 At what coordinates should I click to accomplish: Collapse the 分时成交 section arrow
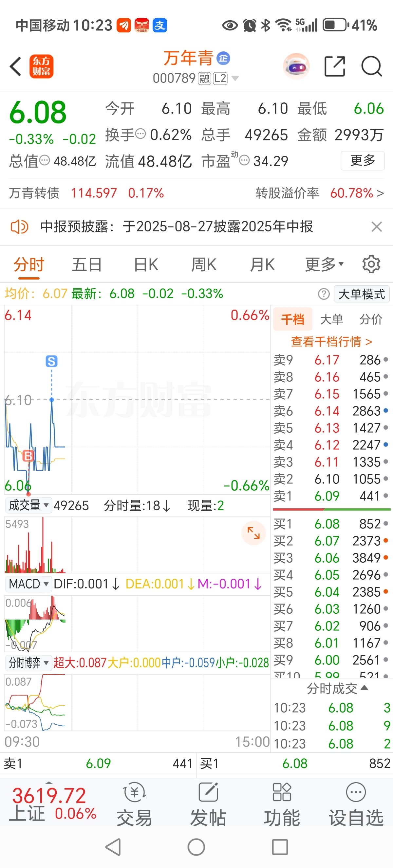[364, 687]
